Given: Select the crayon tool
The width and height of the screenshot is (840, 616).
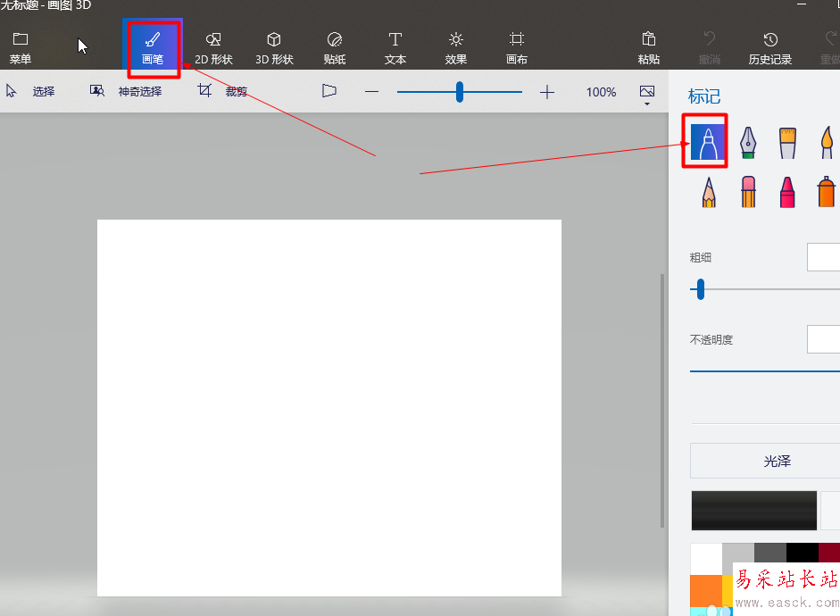Looking at the screenshot, I should (x=787, y=192).
